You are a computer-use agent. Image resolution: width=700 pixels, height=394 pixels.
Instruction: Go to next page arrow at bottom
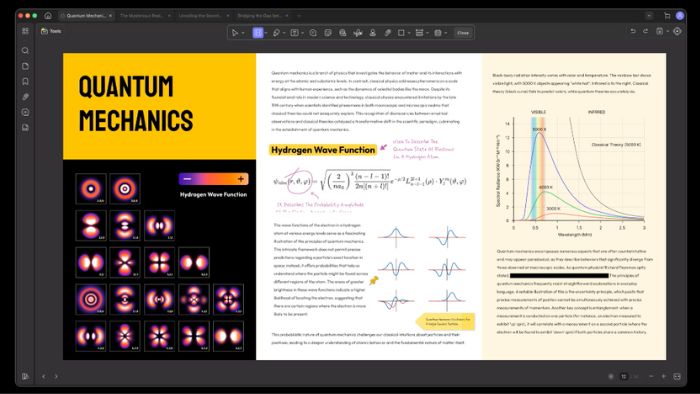click(56, 377)
